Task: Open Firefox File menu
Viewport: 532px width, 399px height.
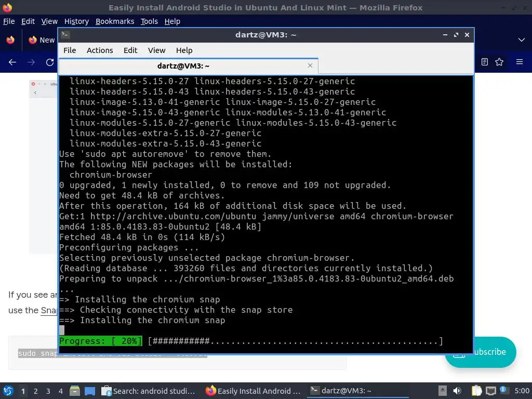Action: tap(9, 21)
